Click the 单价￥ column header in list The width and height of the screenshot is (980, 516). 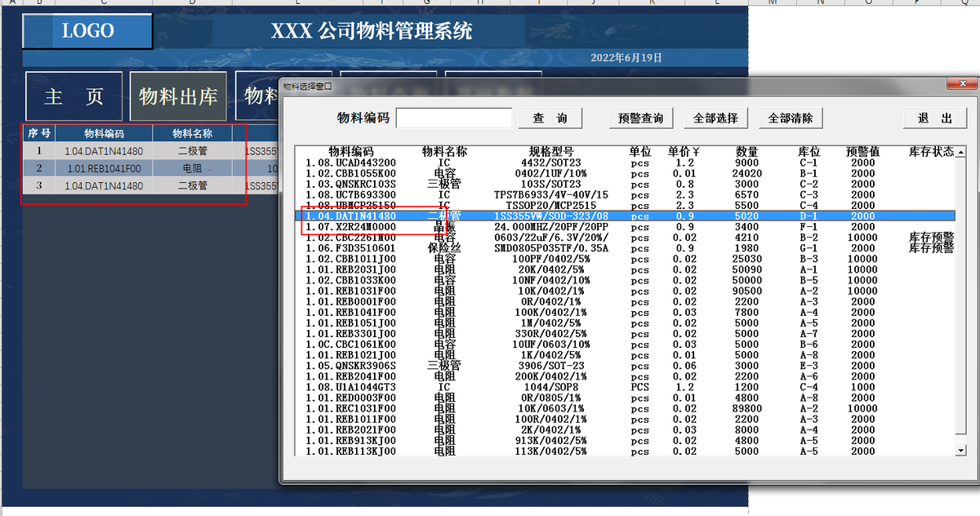tap(685, 152)
